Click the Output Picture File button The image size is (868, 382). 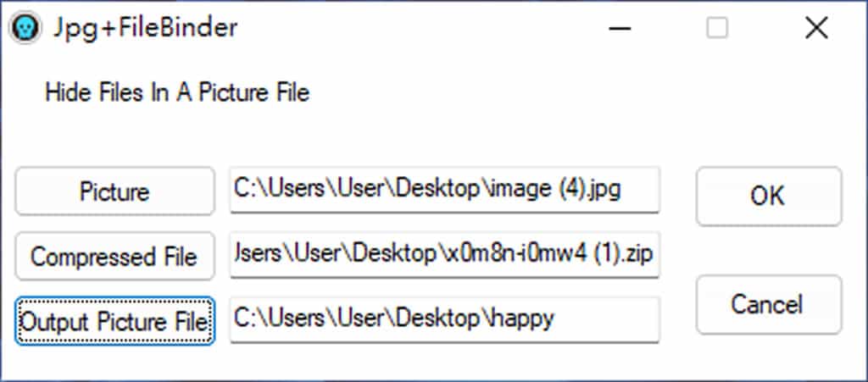click(114, 320)
